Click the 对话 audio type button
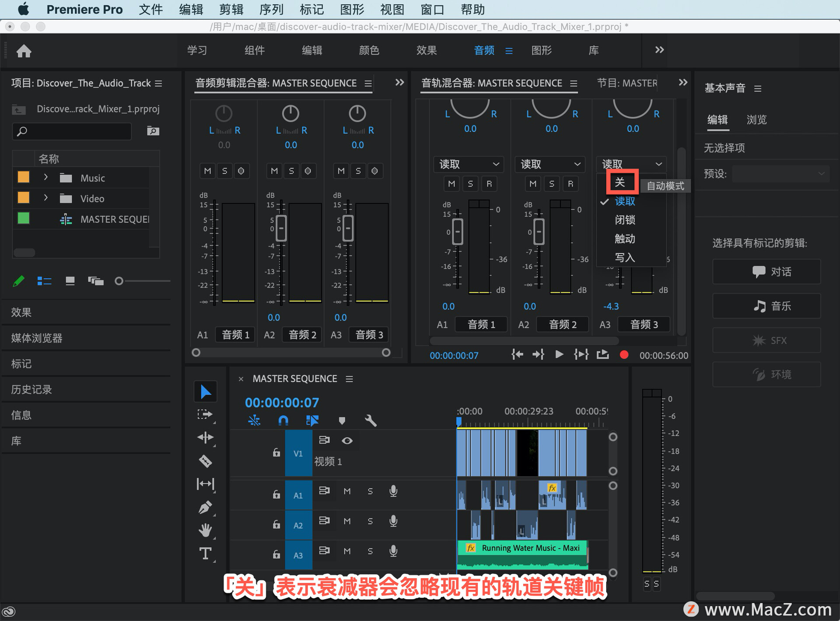This screenshot has height=621, width=840. pyautogui.click(x=766, y=272)
